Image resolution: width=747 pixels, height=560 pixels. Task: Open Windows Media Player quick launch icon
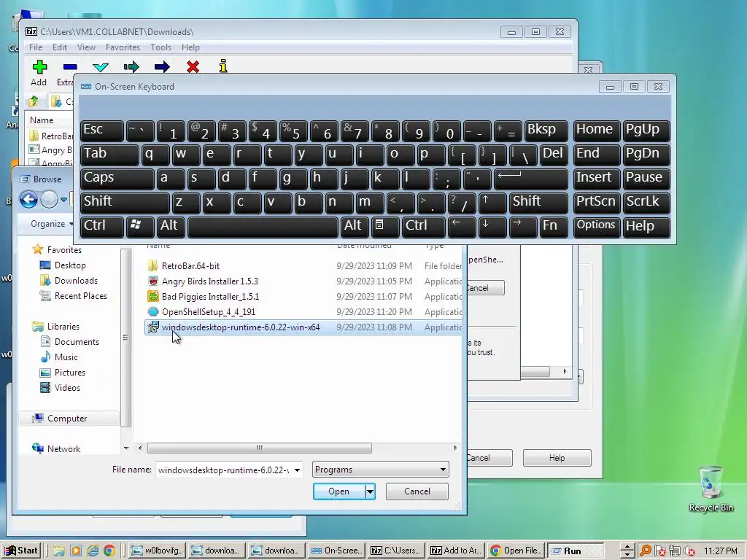point(76,551)
